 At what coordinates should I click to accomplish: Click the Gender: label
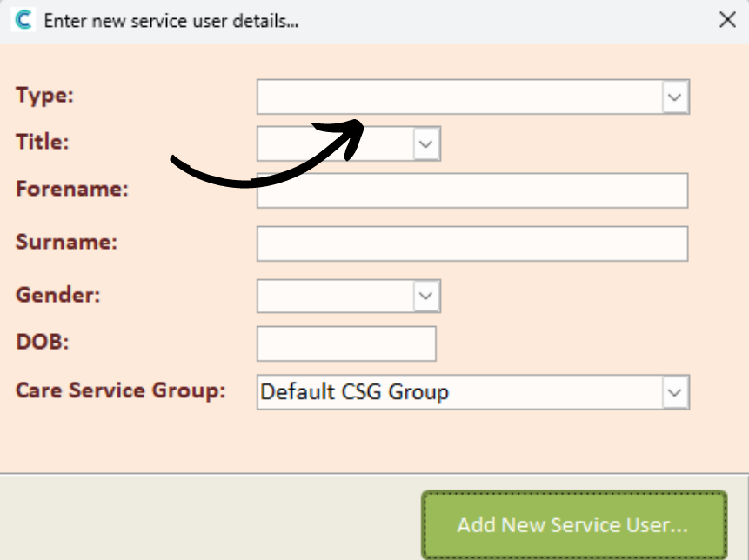tap(58, 295)
